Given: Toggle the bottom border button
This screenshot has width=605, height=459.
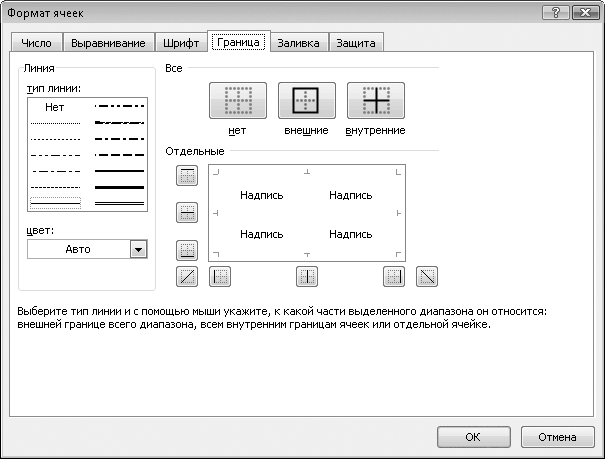Looking at the screenshot, I should (x=187, y=250).
